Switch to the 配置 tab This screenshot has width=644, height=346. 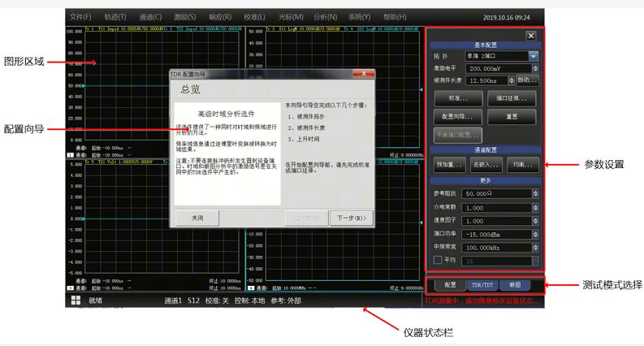(450, 284)
